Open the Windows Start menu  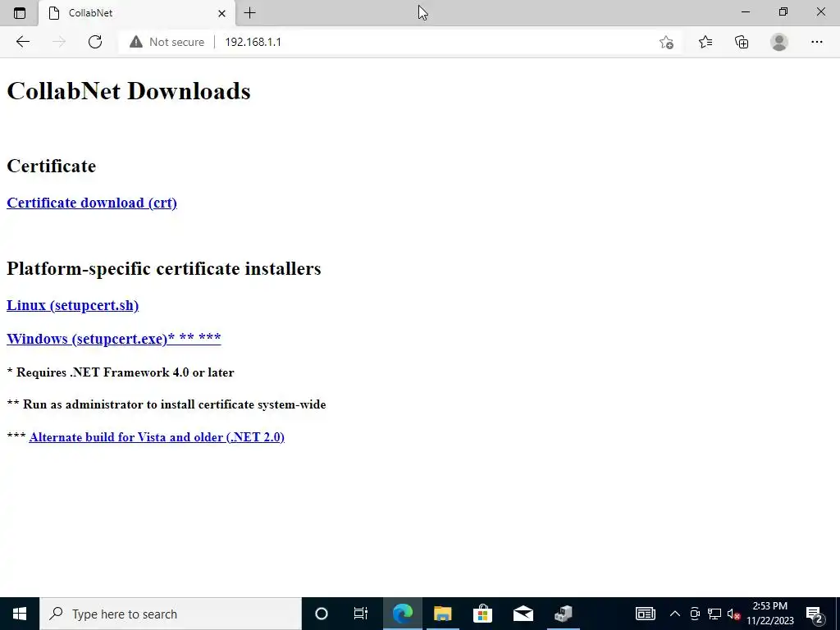[20, 614]
